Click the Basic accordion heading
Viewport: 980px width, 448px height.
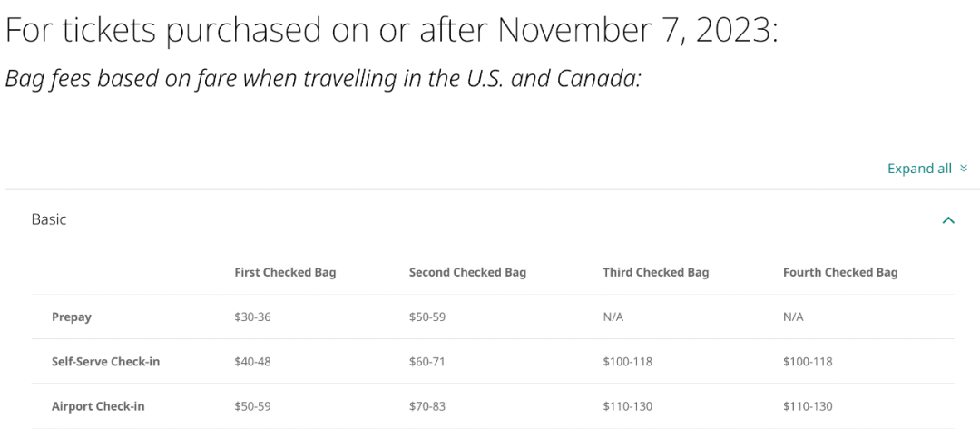(x=49, y=219)
